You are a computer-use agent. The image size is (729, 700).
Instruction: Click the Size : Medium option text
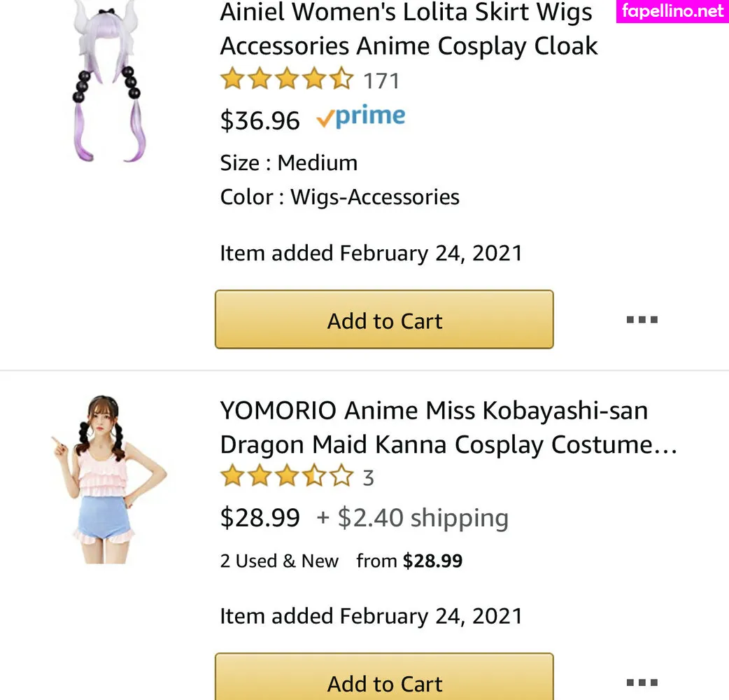tap(289, 162)
